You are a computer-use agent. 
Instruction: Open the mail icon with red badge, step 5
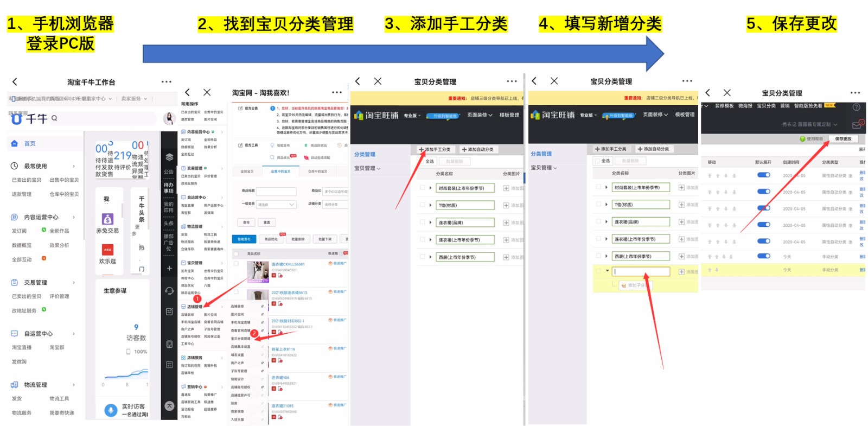point(858,125)
